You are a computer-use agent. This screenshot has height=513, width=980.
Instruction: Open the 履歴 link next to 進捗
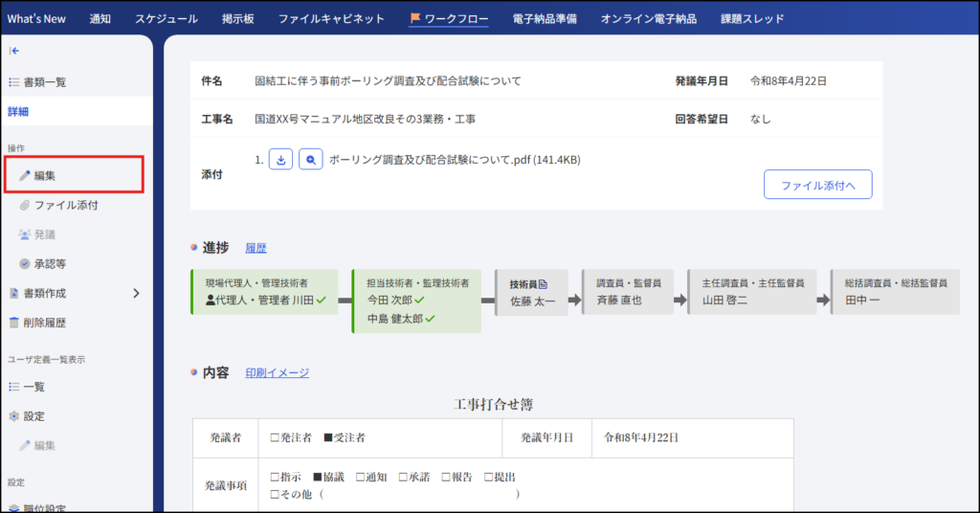(256, 248)
